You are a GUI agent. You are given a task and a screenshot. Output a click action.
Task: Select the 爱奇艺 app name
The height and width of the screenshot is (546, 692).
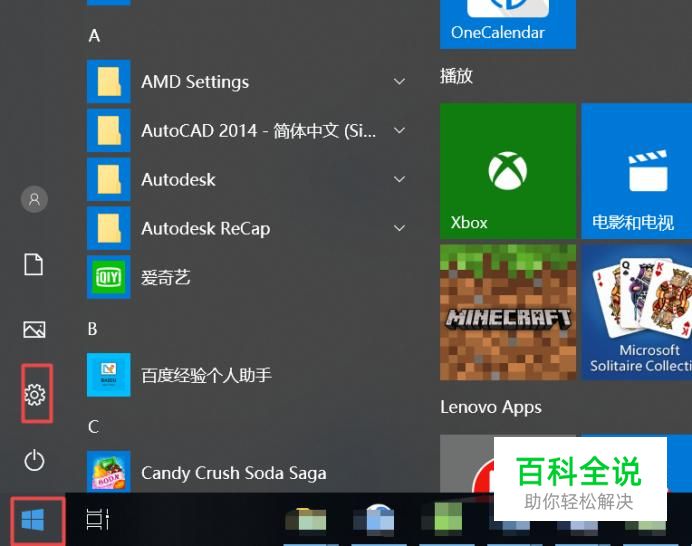(165, 278)
